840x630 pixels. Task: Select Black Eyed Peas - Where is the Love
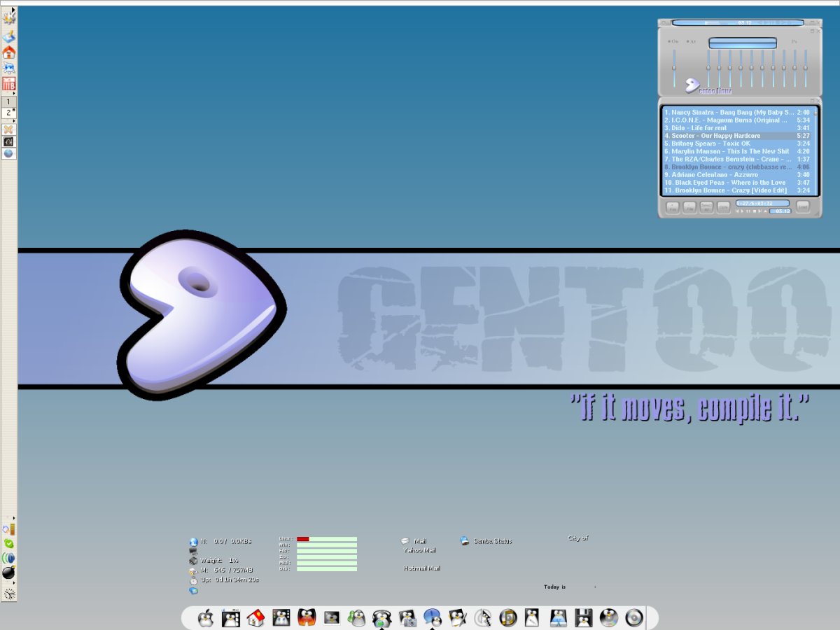(737, 183)
